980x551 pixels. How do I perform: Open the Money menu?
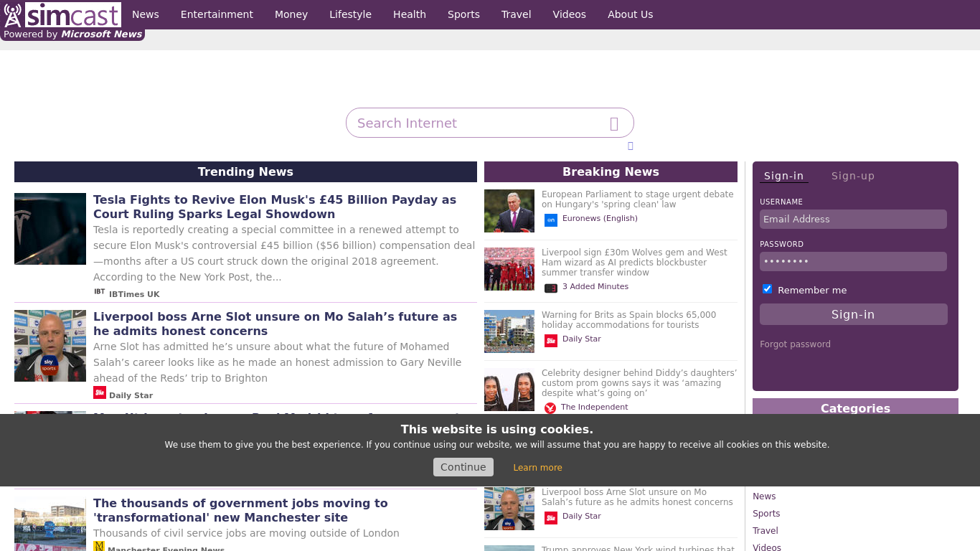(x=291, y=14)
